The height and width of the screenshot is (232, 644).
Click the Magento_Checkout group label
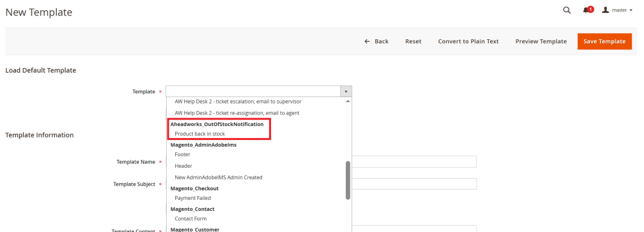tap(194, 188)
